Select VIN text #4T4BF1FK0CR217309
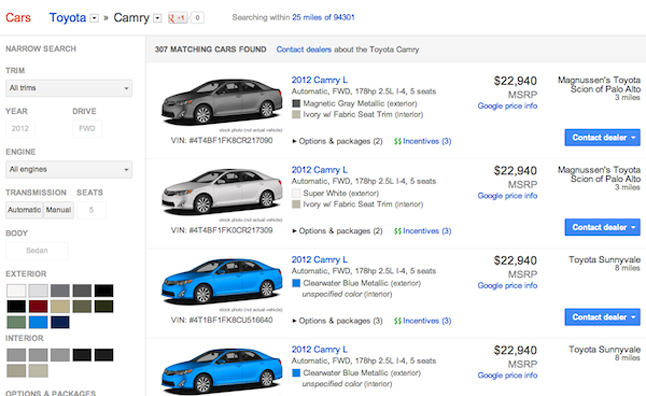This screenshot has height=396, width=646. click(x=222, y=230)
